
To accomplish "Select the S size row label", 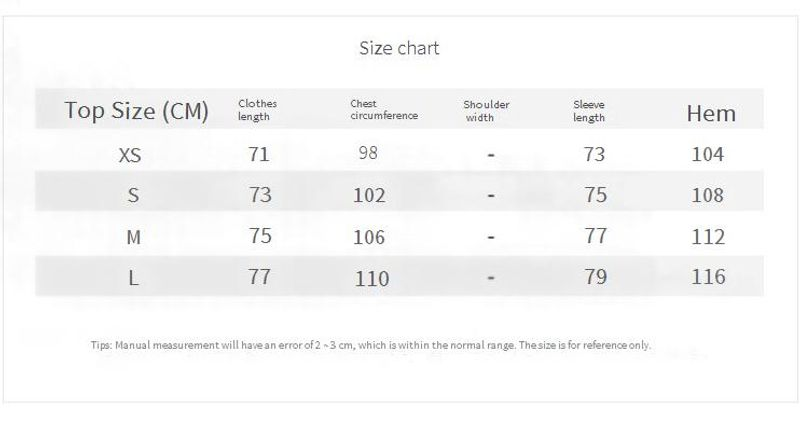I will tap(132, 195).
